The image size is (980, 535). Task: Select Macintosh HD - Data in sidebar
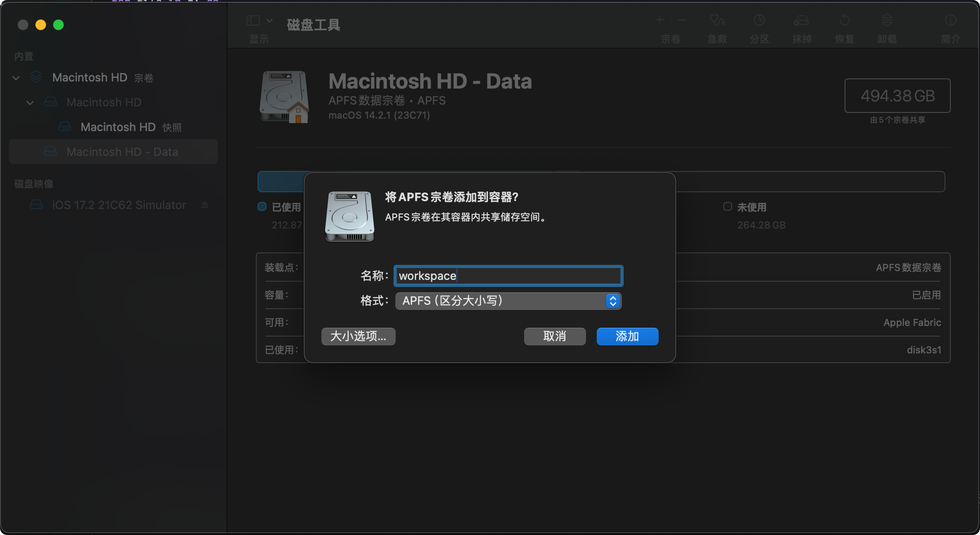(x=113, y=152)
